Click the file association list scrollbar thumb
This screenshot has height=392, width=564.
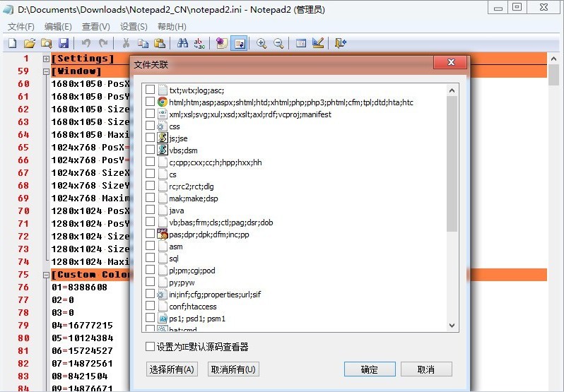point(452,164)
